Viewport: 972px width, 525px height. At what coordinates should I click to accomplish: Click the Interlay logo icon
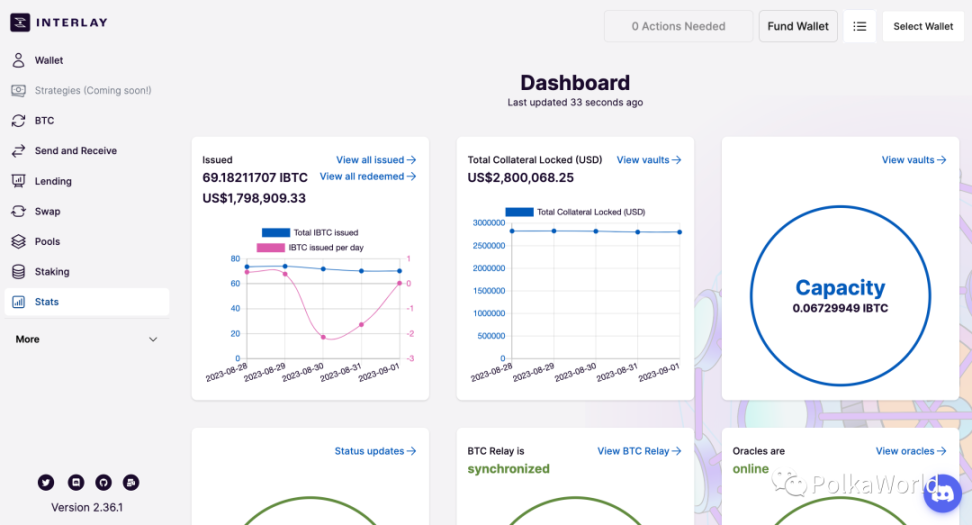click(20, 22)
